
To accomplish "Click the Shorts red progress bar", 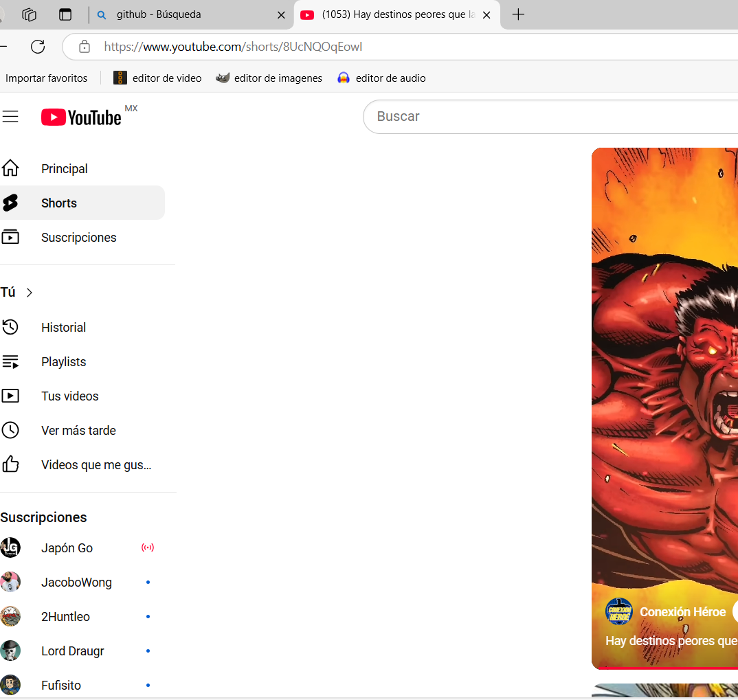I will [664, 668].
